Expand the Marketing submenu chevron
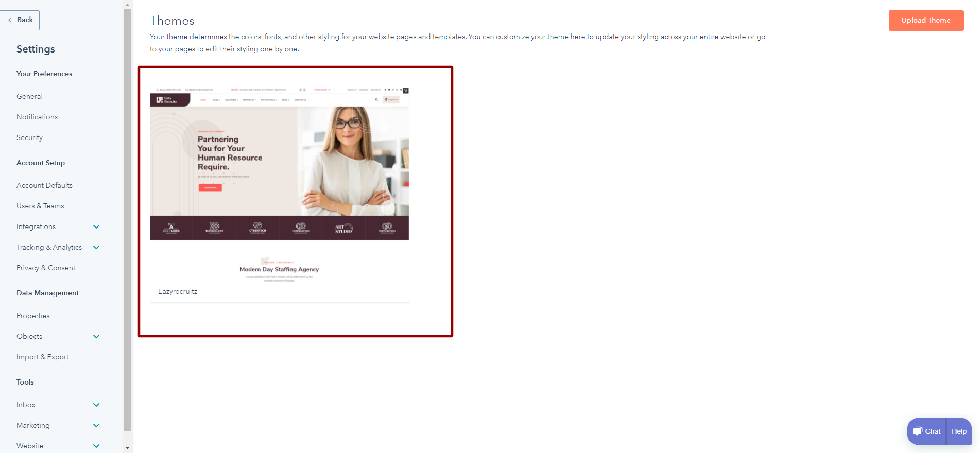Image resolution: width=980 pixels, height=453 pixels. [96, 425]
